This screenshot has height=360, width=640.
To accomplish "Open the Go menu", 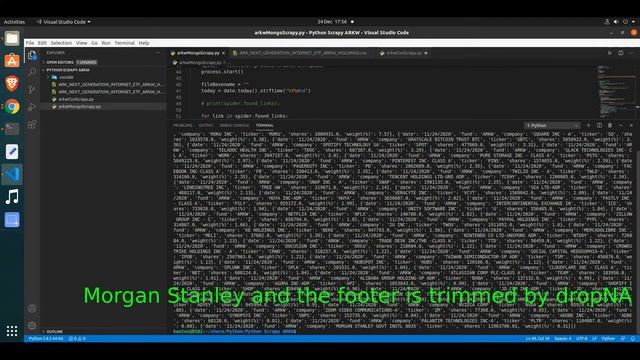I will click(x=94, y=43).
